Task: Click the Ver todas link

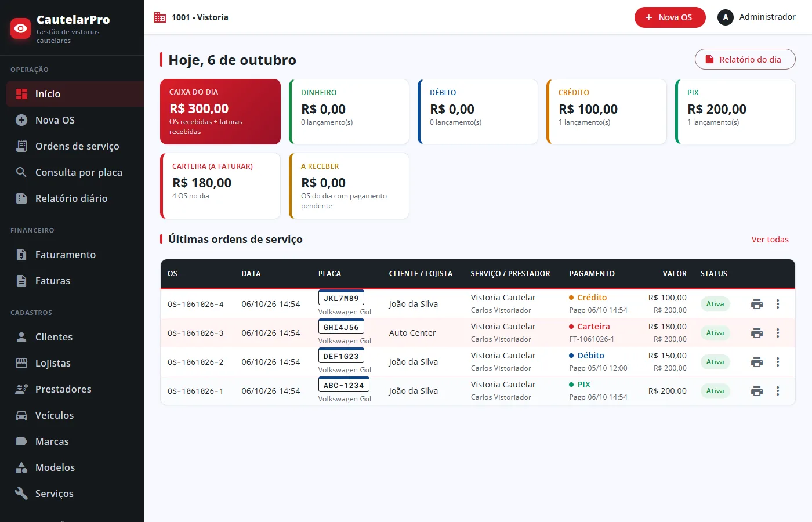Action: coord(770,240)
